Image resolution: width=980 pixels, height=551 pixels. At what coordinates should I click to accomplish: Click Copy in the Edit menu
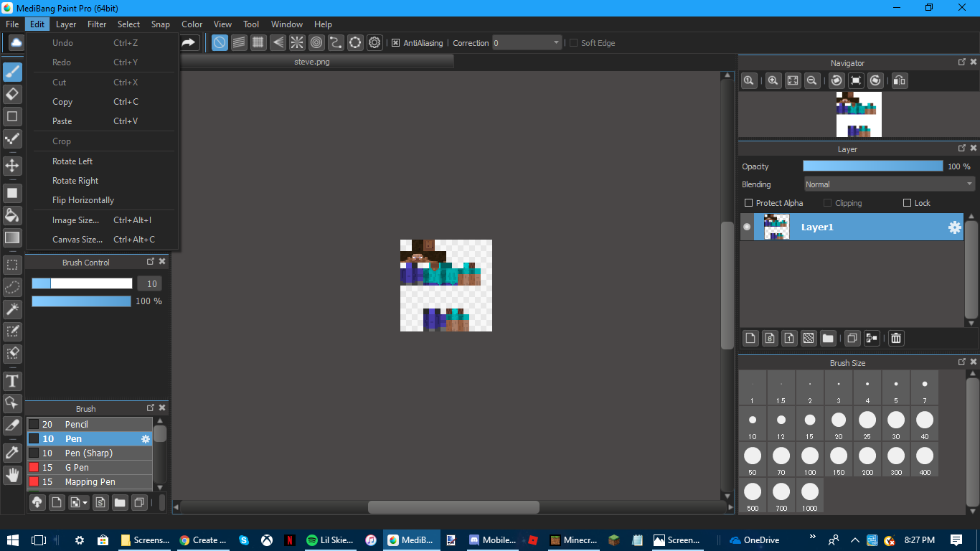62,102
